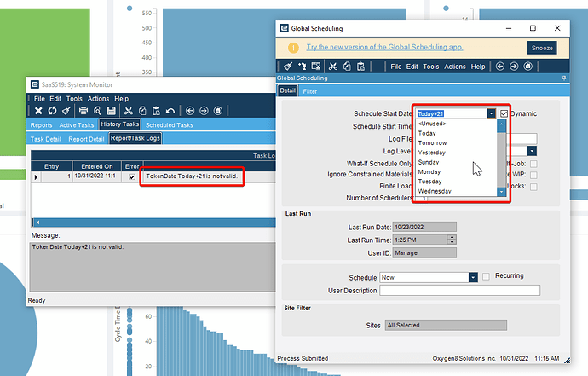Click the clear broom icon in System Monitor
The width and height of the screenshot is (588, 376).
coord(66,111)
